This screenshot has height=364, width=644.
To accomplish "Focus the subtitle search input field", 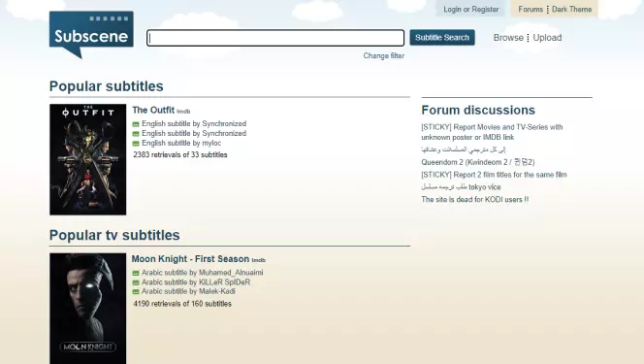I will pyautogui.click(x=275, y=38).
